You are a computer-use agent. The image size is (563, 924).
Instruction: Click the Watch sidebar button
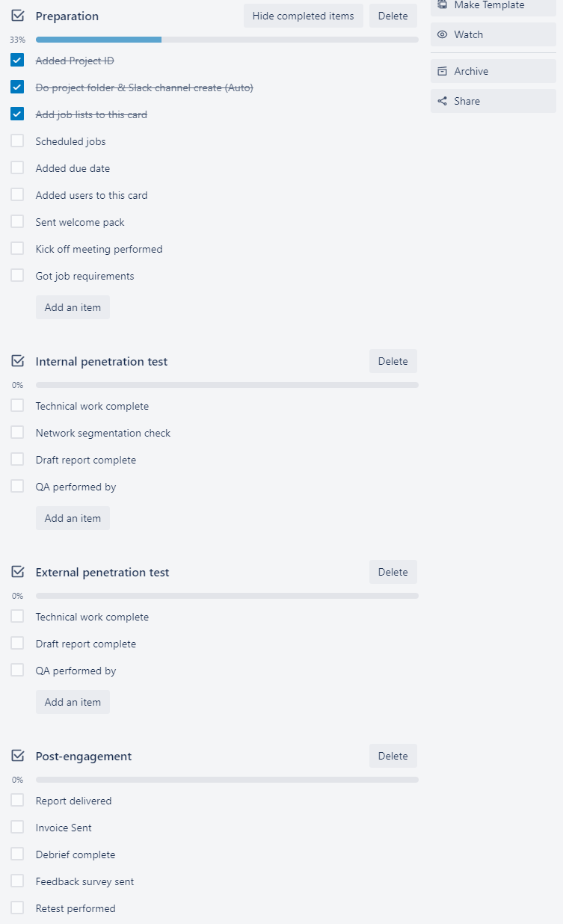click(x=493, y=34)
